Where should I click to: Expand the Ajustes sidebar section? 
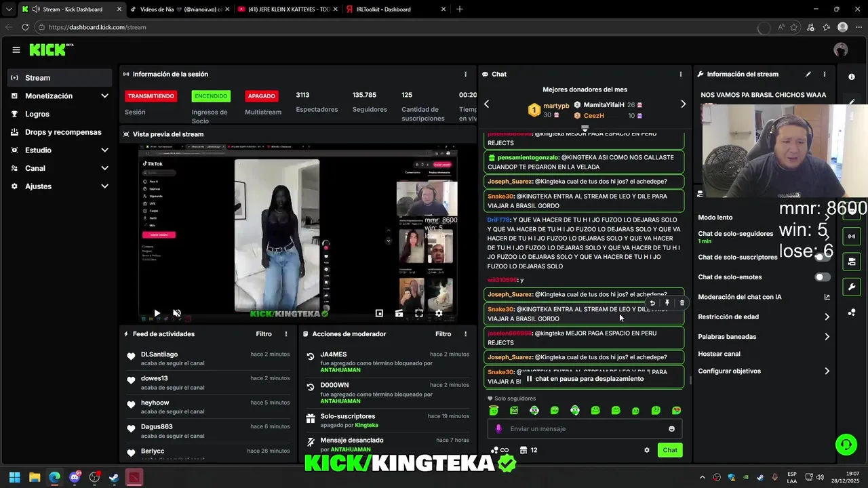[60, 186]
